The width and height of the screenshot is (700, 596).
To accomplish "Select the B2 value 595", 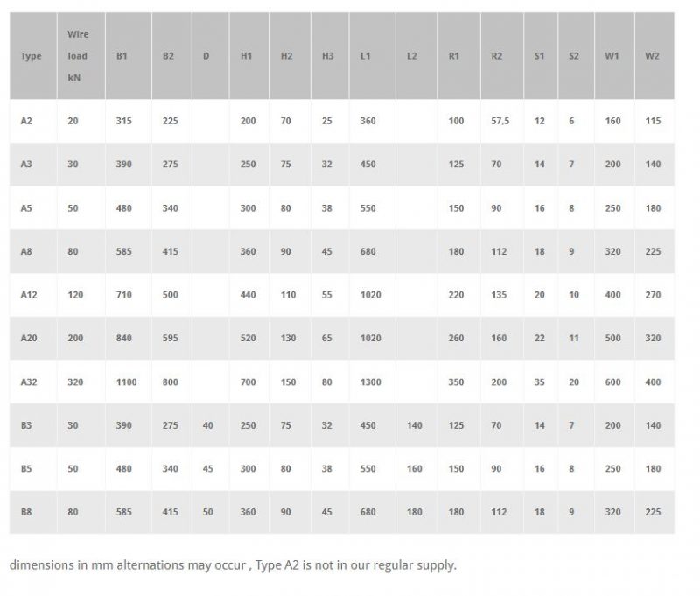I will tap(170, 339).
